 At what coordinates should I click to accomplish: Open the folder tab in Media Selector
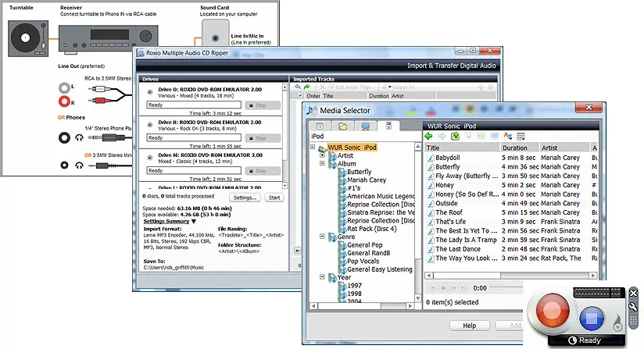click(342, 126)
